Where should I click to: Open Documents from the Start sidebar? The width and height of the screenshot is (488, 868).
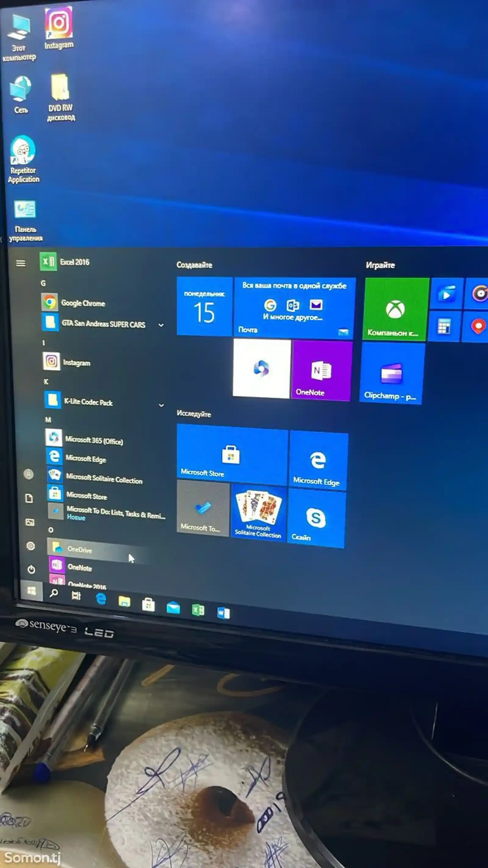pos(29,498)
